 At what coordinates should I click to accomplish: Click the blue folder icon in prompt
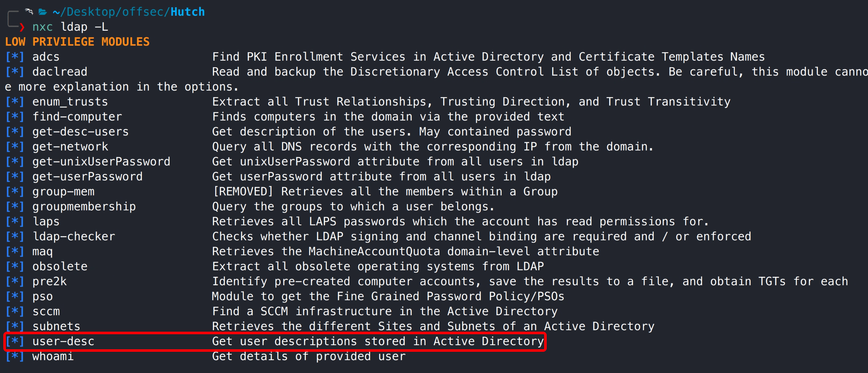pos(43,12)
